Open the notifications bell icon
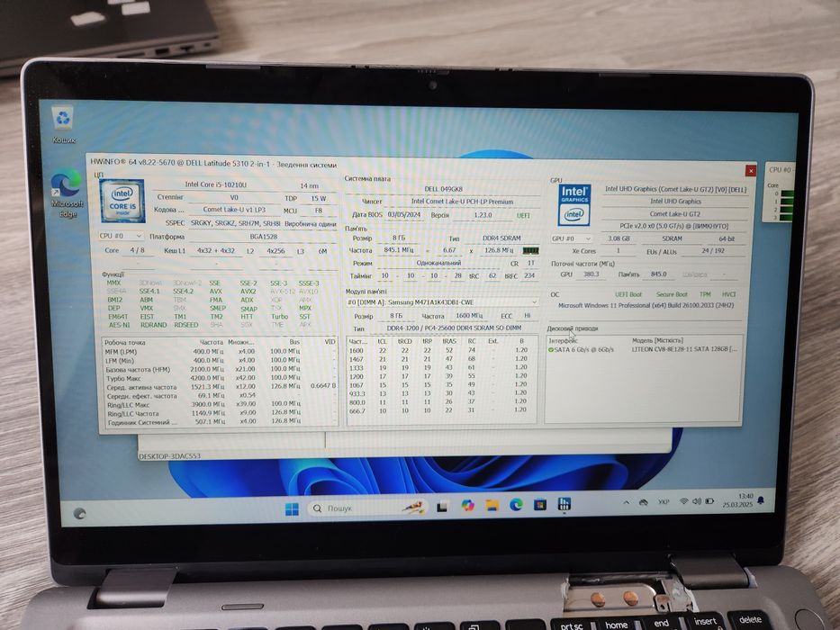 click(x=761, y=500)
